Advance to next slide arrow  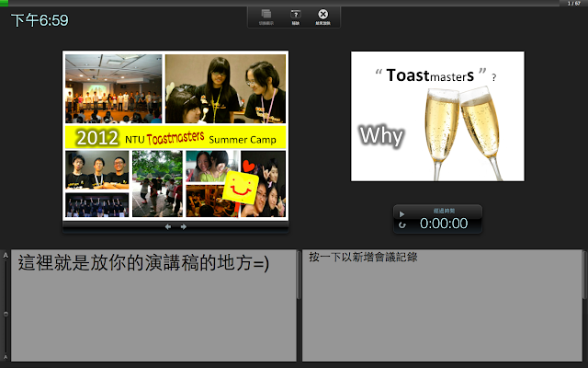(184, 227)
